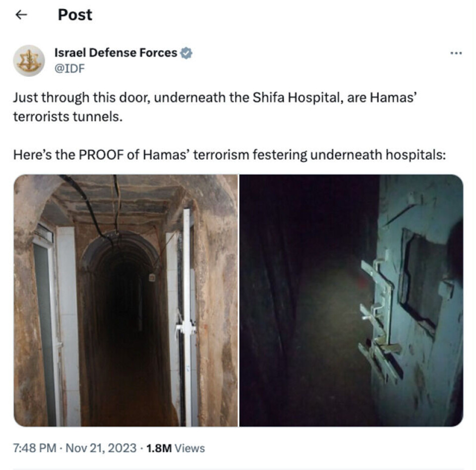The width and height of the screenshot is (476, 470).
Task: Click the word 'Views' beside 1.8M
Action: coord(190,448)
